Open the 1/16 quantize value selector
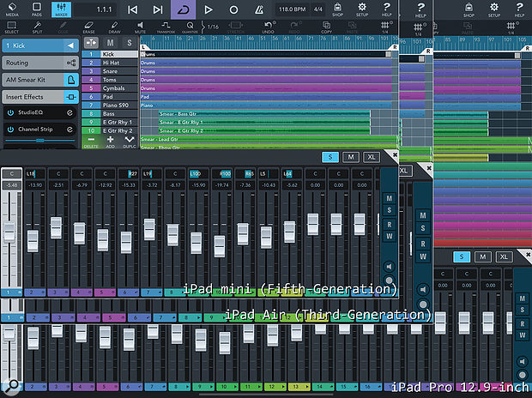 pyautogui.click(x=211, y=27)
